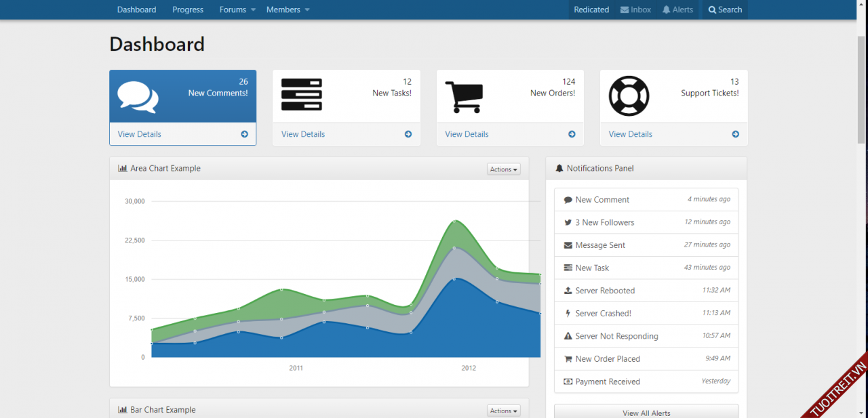Click the money icon beside Payment Received
This screenshot has width=868, height=418.
(x=568, y=381)
